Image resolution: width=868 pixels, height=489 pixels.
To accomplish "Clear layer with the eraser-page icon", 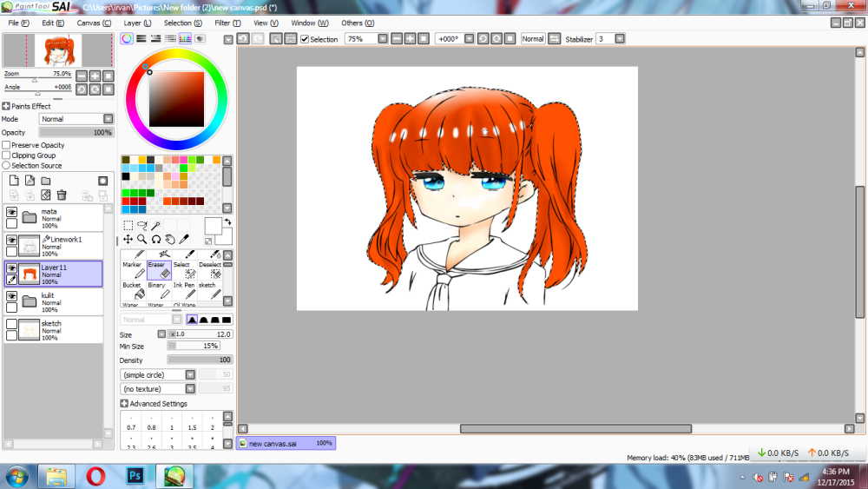I will [x=46, y=195].
